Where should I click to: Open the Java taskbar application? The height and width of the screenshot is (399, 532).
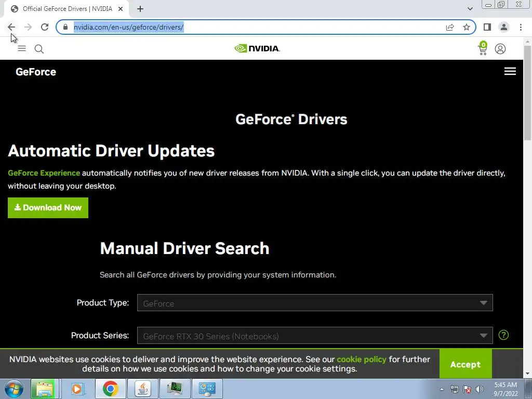pyautogui.click(x=142, y=389)
